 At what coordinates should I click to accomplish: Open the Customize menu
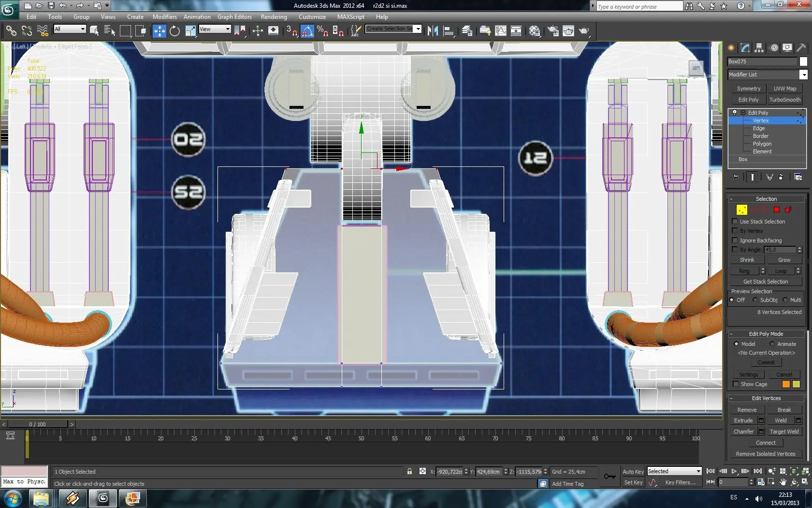(312, 17)
